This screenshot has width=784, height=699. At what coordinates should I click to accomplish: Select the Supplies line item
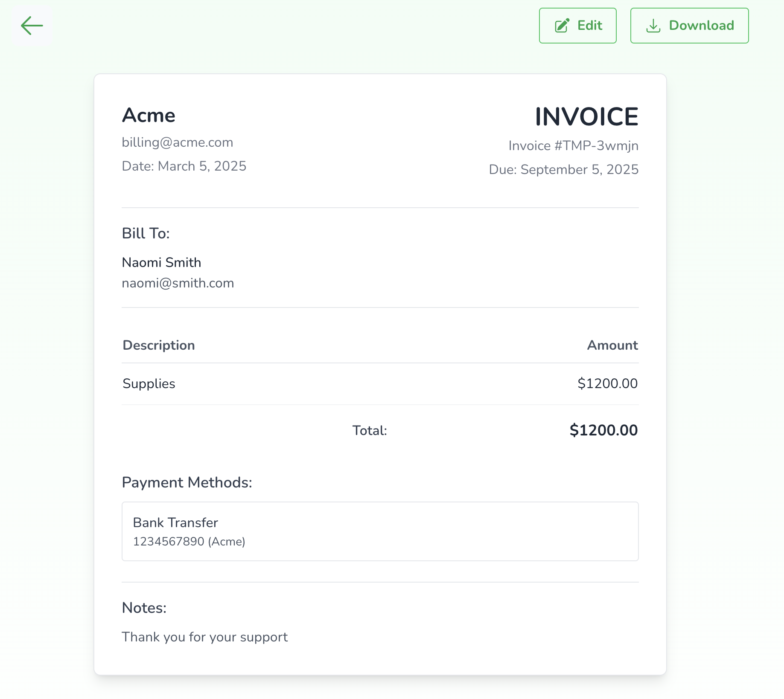click(149, 384)
